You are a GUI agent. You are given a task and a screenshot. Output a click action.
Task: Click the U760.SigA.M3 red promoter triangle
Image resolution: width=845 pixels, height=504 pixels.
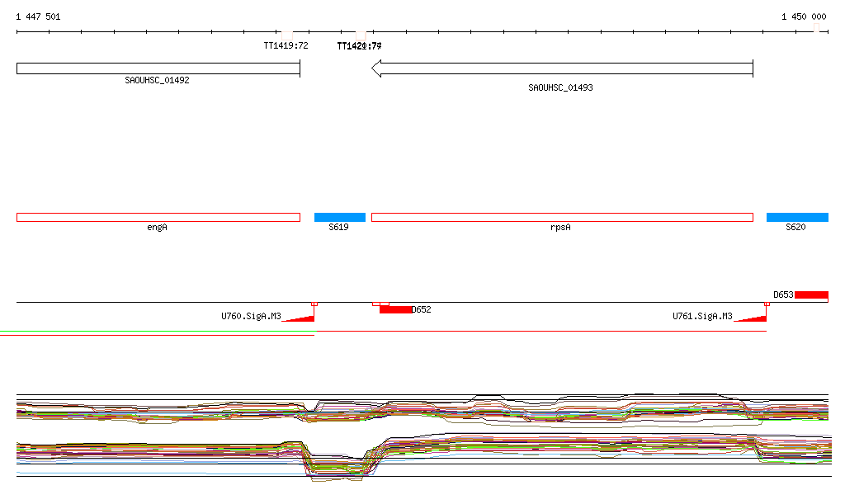(303, 318)
